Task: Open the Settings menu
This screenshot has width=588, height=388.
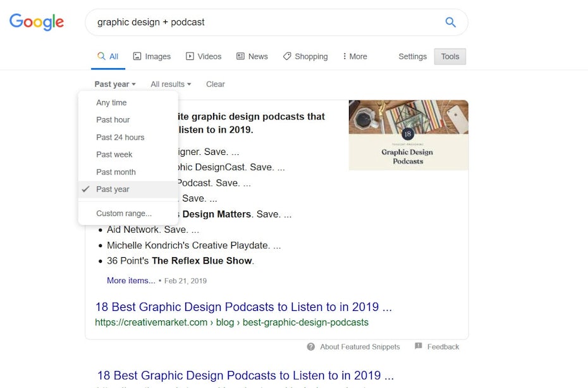Action: pos(412,56)
